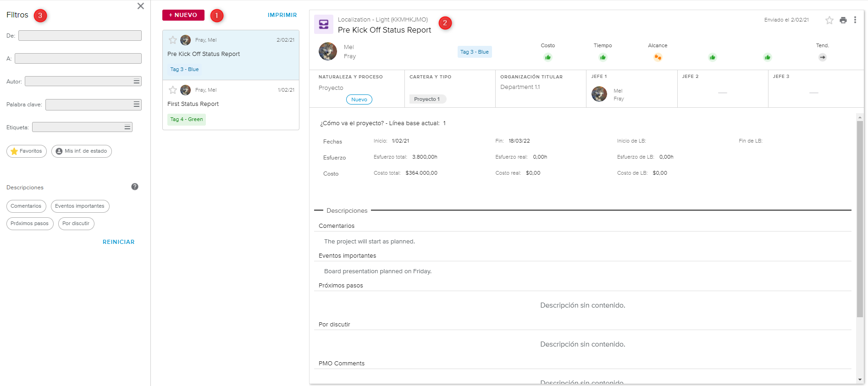Star the First Status Report list item
The height and width of the screenshot is (386, 868).
click(173, 90)
